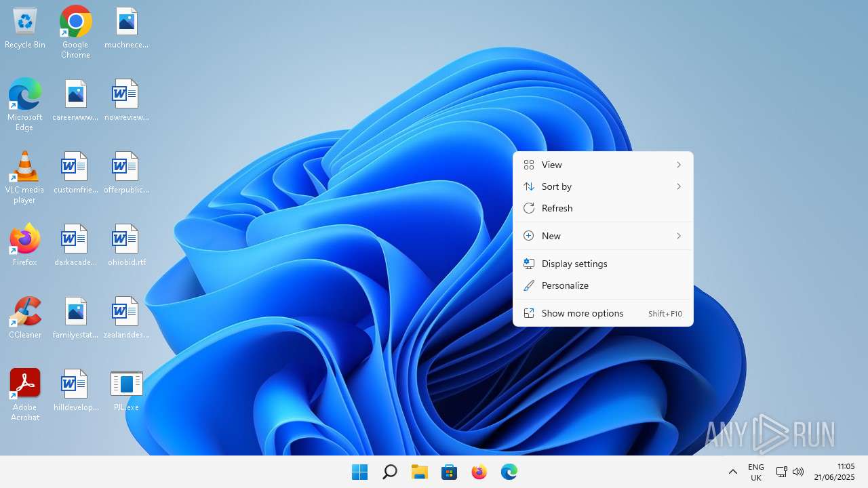868x488 pixels.
Task: Select the CCleaner desktop shortcut
Action: coord(25,319)
